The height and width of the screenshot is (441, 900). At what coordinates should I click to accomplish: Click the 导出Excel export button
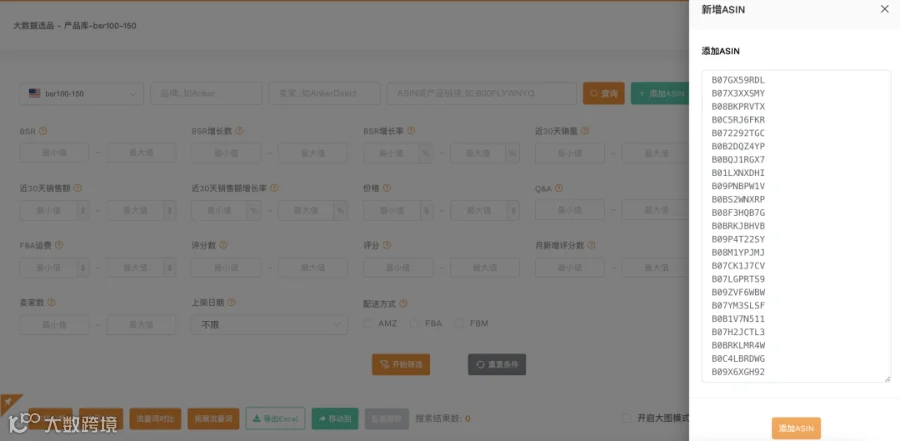[x=276, y=419]
